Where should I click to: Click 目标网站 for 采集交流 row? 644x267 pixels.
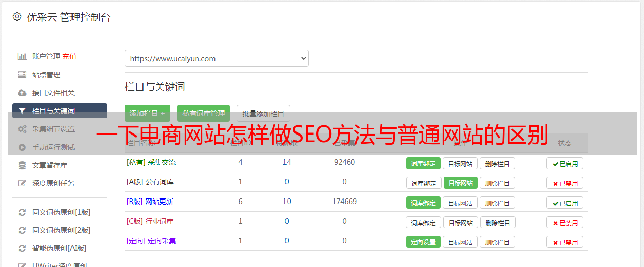pyautogui.click(x=460, y=163)
